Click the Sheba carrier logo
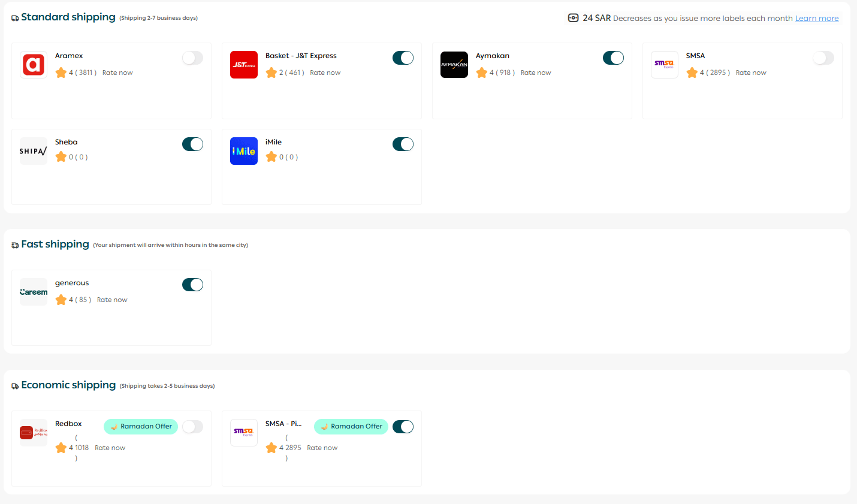 coord(34,151)
